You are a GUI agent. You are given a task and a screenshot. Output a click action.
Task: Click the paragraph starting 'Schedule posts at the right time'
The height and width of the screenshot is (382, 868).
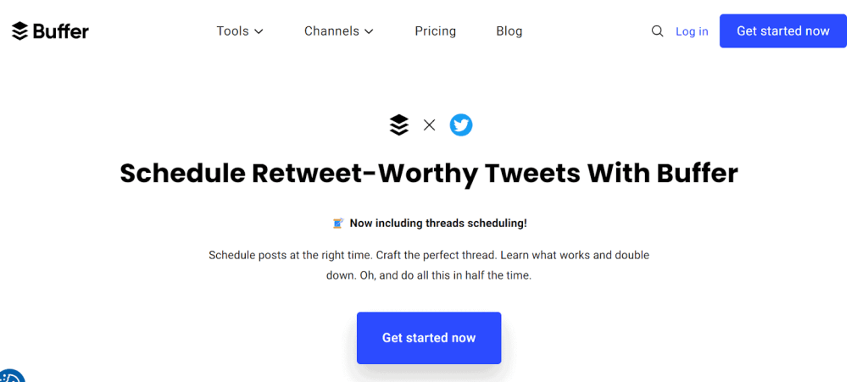coord(429,265)
